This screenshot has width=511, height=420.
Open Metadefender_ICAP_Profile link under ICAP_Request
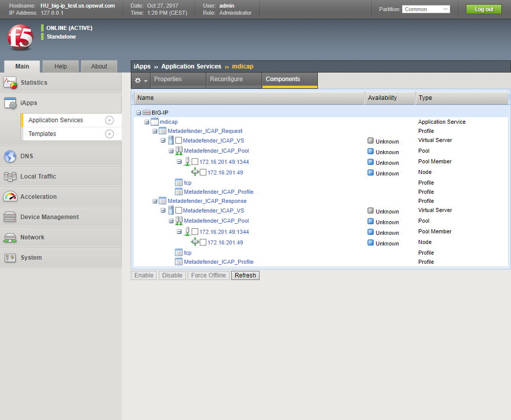point(218,192)
